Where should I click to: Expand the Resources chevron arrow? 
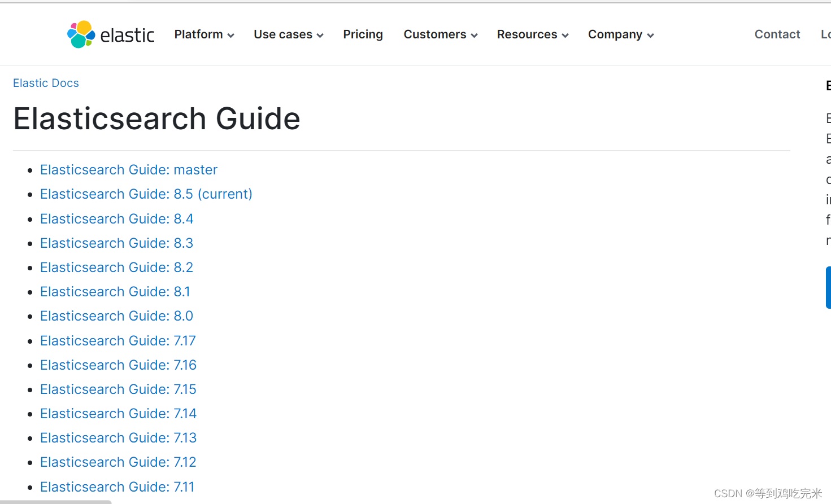click(x=565, y=36)
